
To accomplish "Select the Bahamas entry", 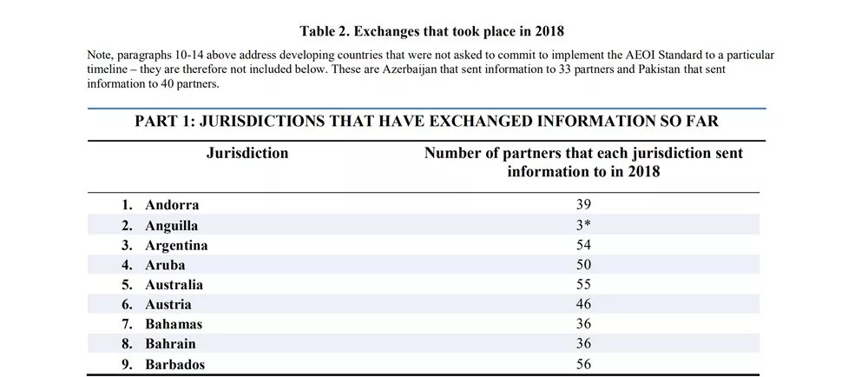I will coord(174,324).
